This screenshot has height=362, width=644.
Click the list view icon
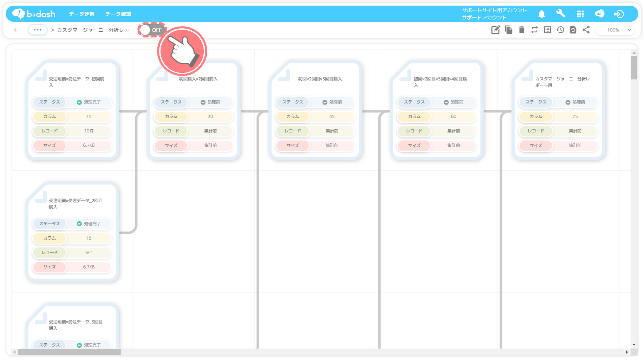[x=548, y=30]
